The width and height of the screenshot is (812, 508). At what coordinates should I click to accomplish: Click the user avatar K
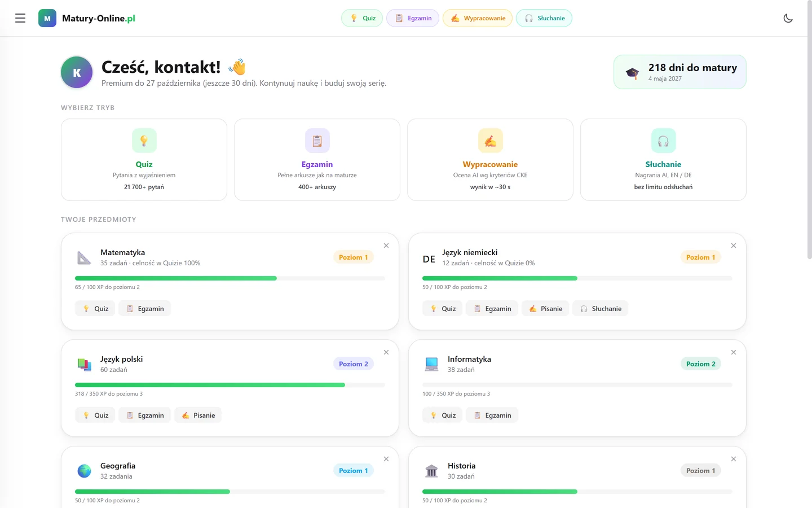(x=77, y=72)
